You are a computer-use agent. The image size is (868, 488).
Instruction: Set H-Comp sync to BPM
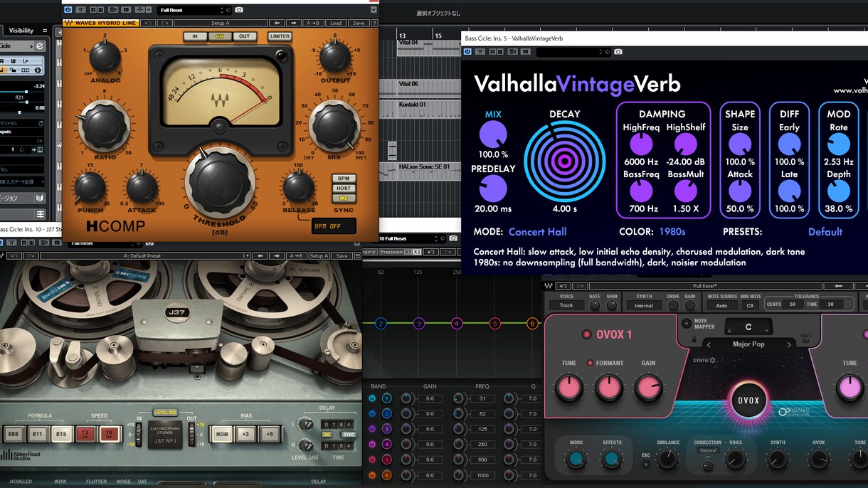[344, 179]
